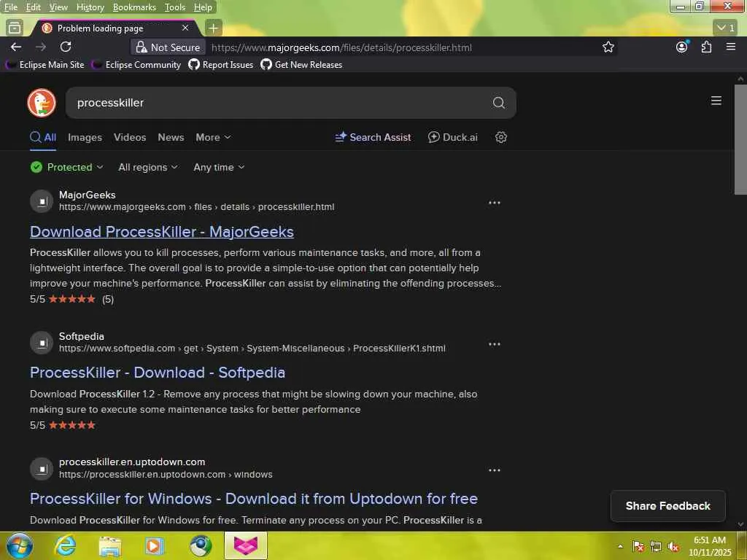Click the pink browser icon in taskbar

pos(246,545)
